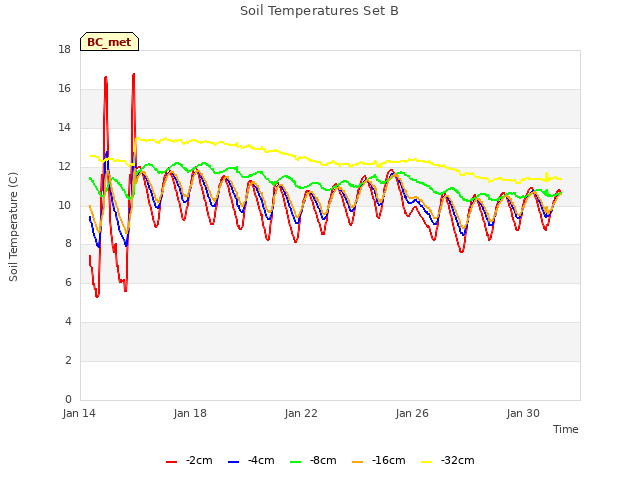Click the orange -16cm legend swatch
The height and width of the screenshot is (480, 640).
tap(358, 462)
